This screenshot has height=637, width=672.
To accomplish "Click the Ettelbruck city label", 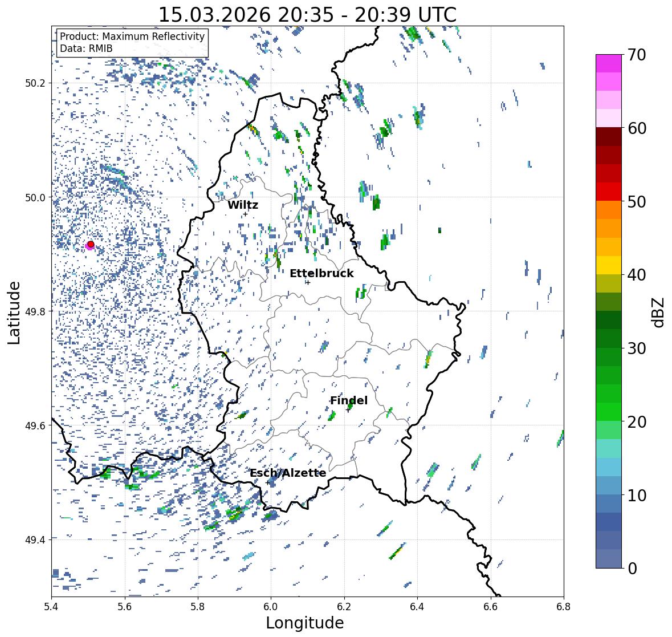I will [x=321, y=273].
